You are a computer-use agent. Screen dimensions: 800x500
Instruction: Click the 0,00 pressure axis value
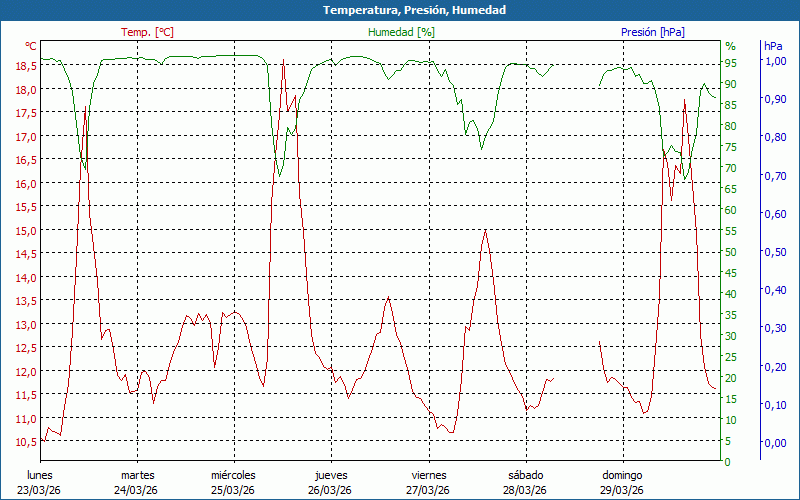coord(775,443)
